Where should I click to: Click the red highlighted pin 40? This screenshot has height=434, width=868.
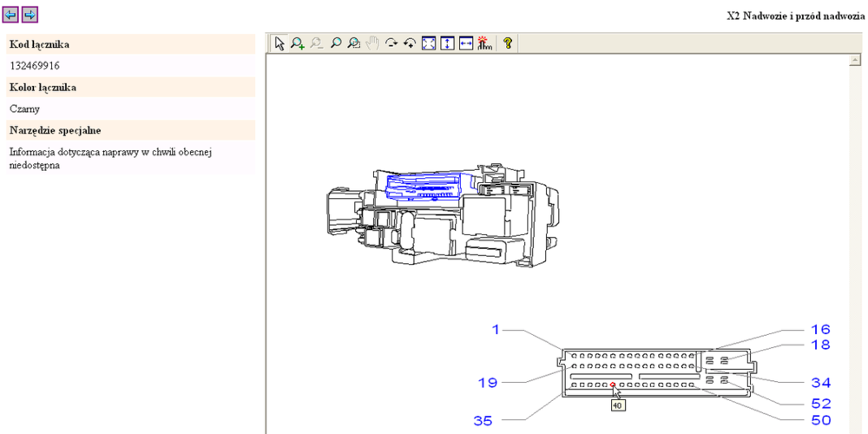tap(613, 385)
